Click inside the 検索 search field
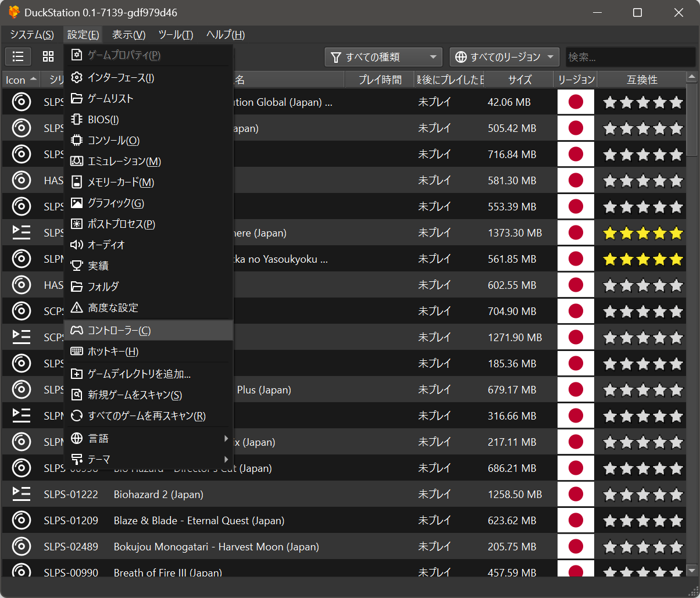Image resolution: width=700 pixels, height=598 pixels. click(630, 57)
